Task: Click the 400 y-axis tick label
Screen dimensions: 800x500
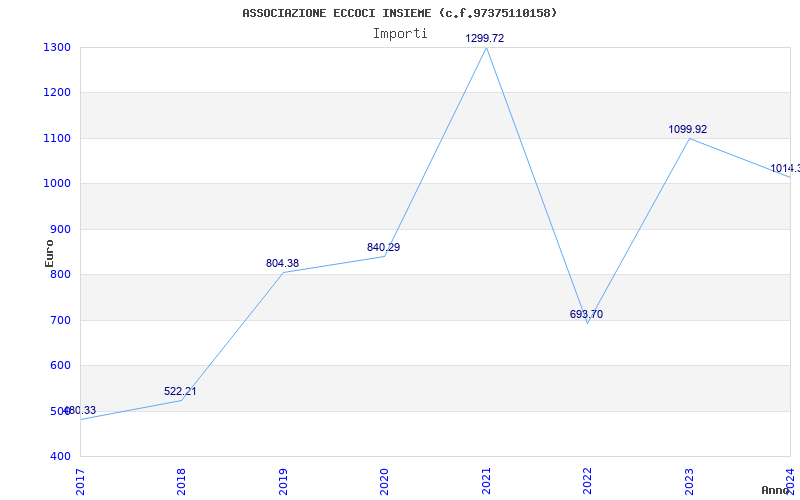Action: coord(60,457)
